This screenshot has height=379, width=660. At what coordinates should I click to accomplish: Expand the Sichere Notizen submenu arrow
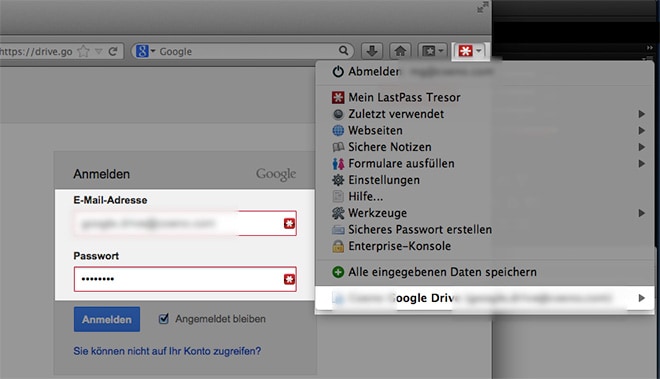tap(641, 147)
